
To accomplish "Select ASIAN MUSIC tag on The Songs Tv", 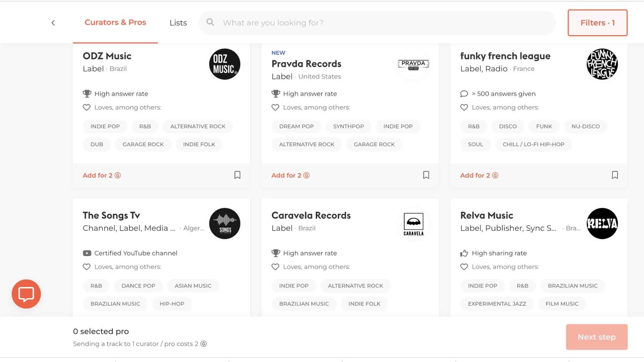I will [x=193, y=286].
